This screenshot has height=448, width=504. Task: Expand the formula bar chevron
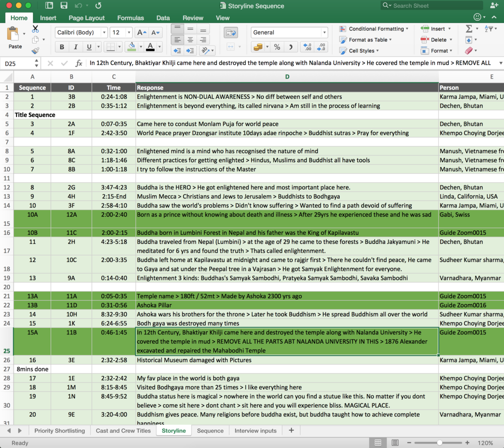click(501, 63)
